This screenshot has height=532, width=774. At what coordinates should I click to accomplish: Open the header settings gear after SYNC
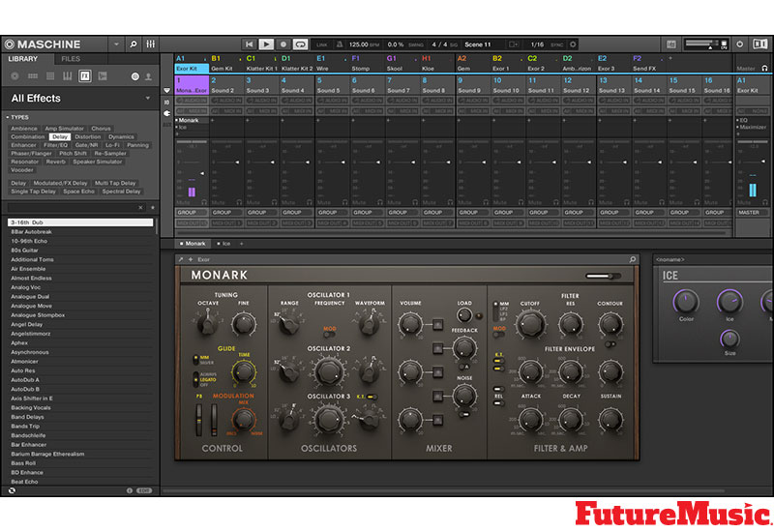point(573,44)
